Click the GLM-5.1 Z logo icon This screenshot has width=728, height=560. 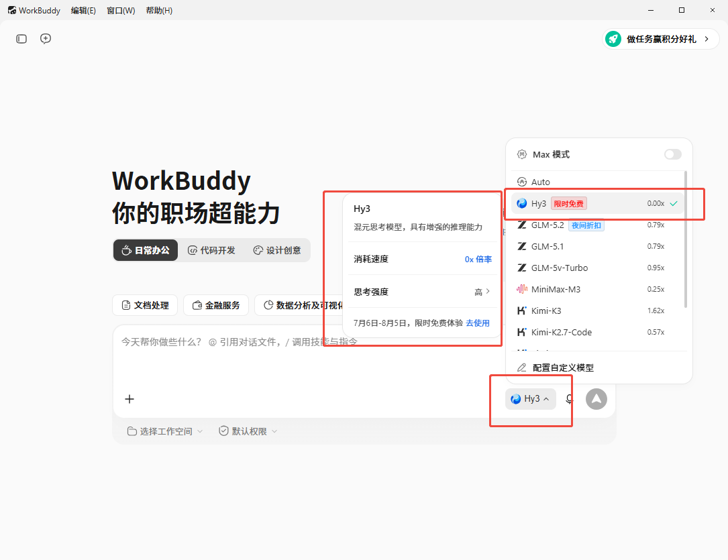pos(522,246)
